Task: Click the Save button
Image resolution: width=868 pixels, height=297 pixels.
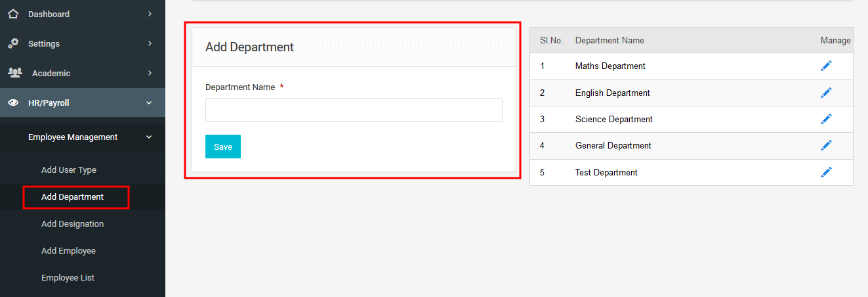Action: pos(223,147)
